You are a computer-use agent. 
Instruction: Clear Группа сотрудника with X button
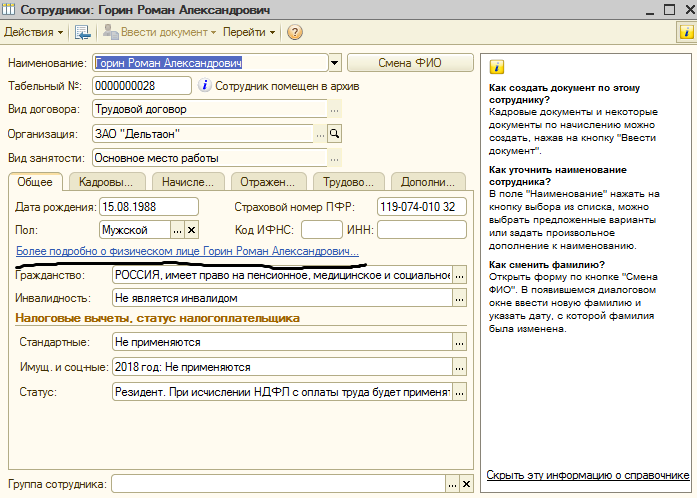(466, 484)
